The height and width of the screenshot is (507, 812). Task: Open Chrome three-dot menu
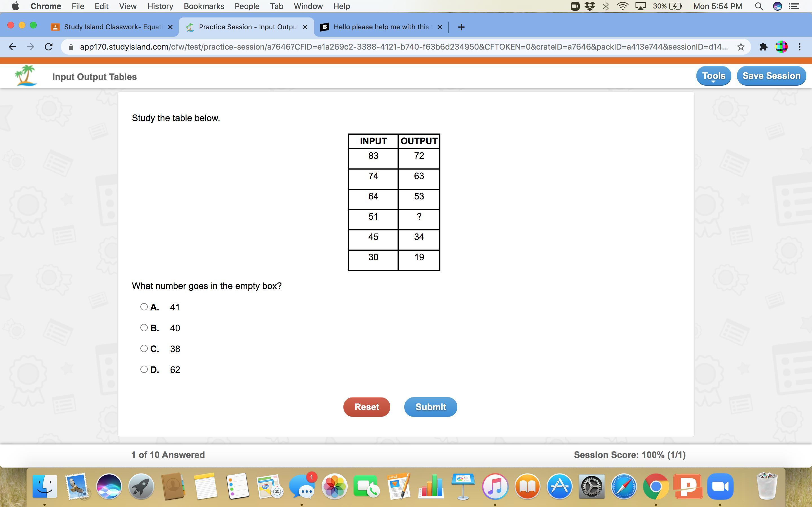click(x=800, y=47)
